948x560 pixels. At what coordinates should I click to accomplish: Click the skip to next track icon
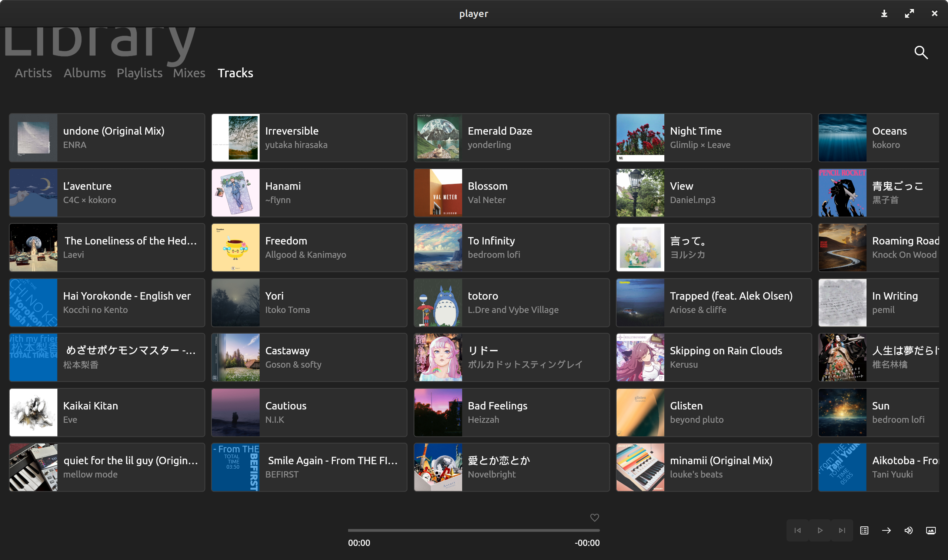842,531
